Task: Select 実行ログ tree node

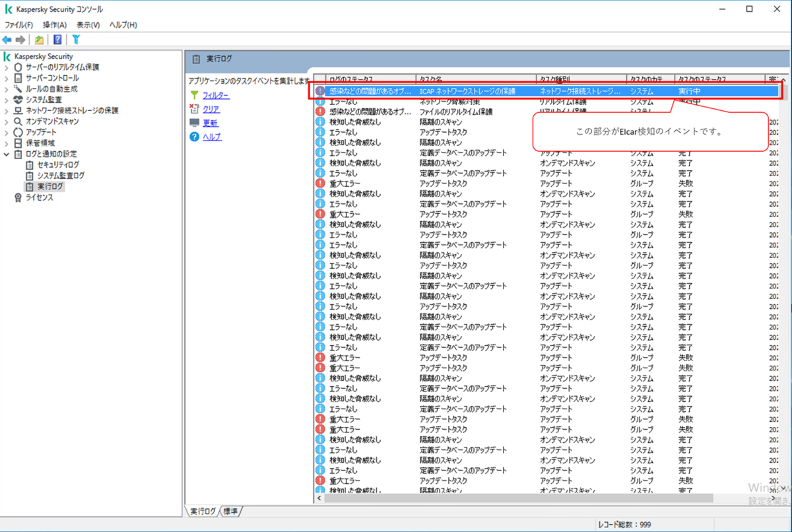Action: [51, 187]
